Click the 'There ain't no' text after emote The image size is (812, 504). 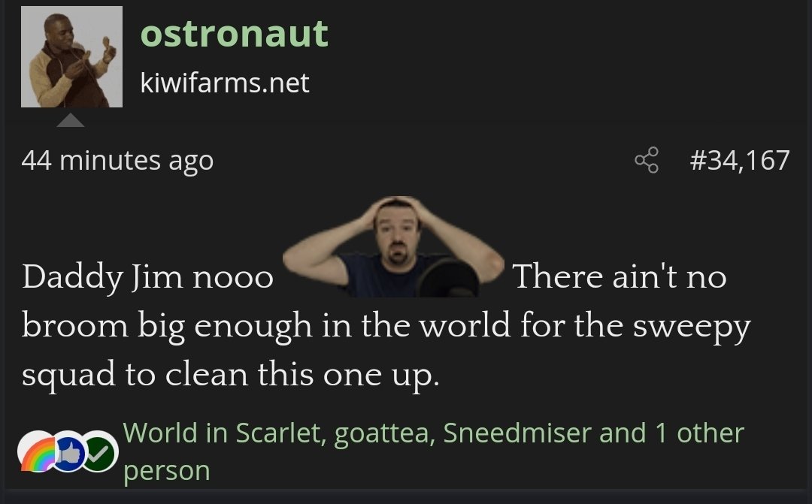tap(620, 276)
